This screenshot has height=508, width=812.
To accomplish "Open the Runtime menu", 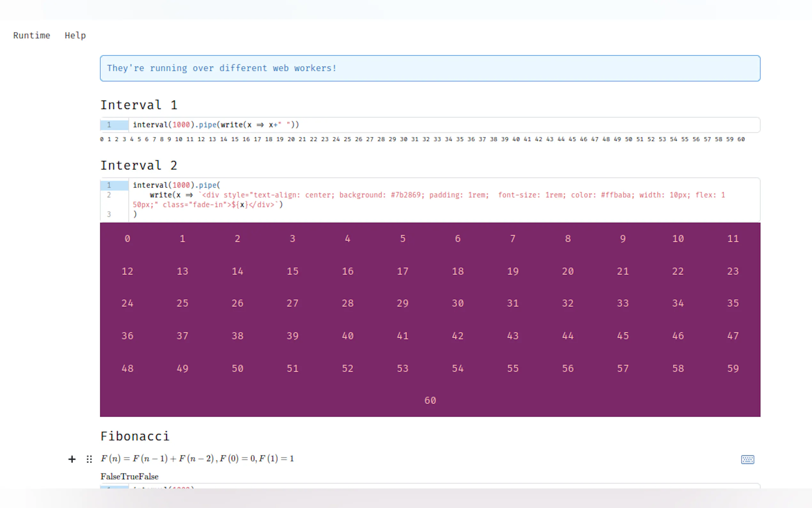I will pos(32,36).
